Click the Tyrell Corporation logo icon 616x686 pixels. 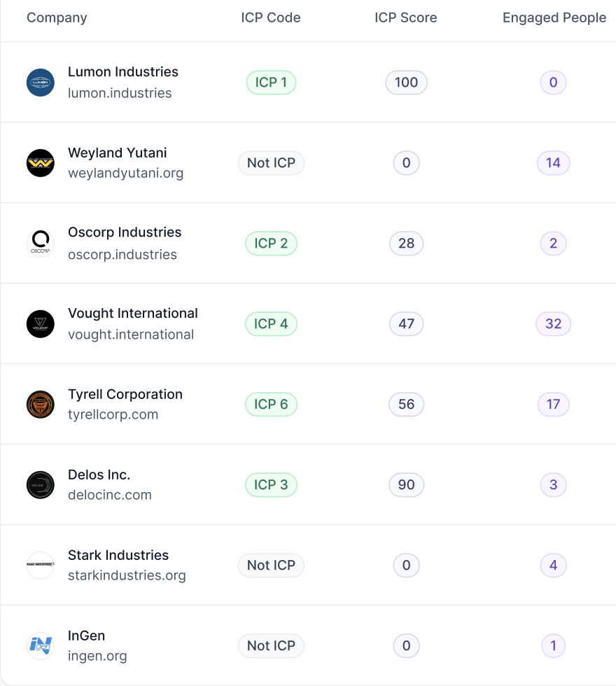pyautogui.click(x=41, y=405)
